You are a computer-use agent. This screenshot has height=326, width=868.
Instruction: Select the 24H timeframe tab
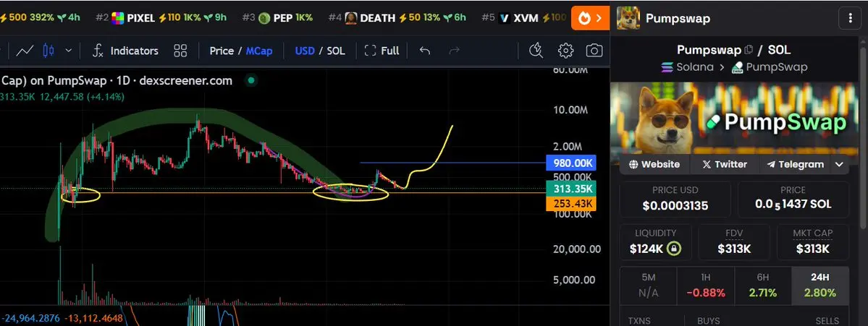820,286
